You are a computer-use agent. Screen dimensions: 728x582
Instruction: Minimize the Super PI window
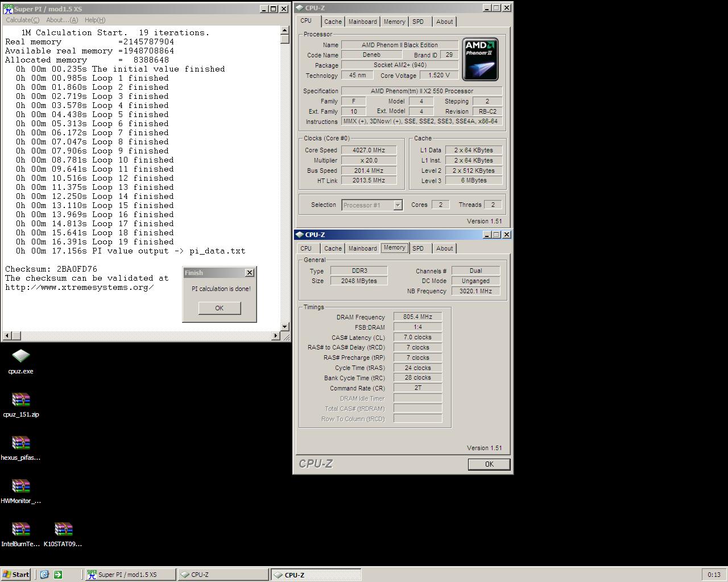click(264, 9)
